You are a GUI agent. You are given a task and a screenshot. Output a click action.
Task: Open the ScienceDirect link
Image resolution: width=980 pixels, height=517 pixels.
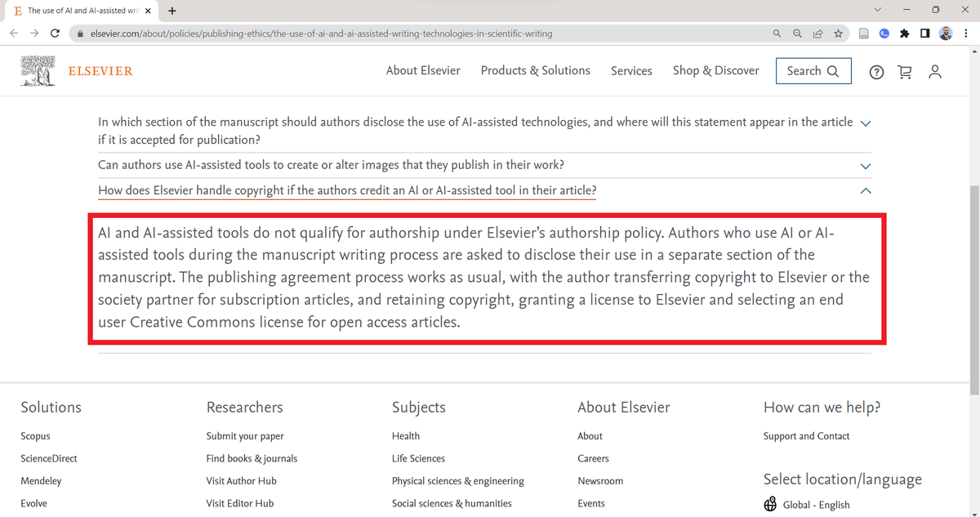50,458
